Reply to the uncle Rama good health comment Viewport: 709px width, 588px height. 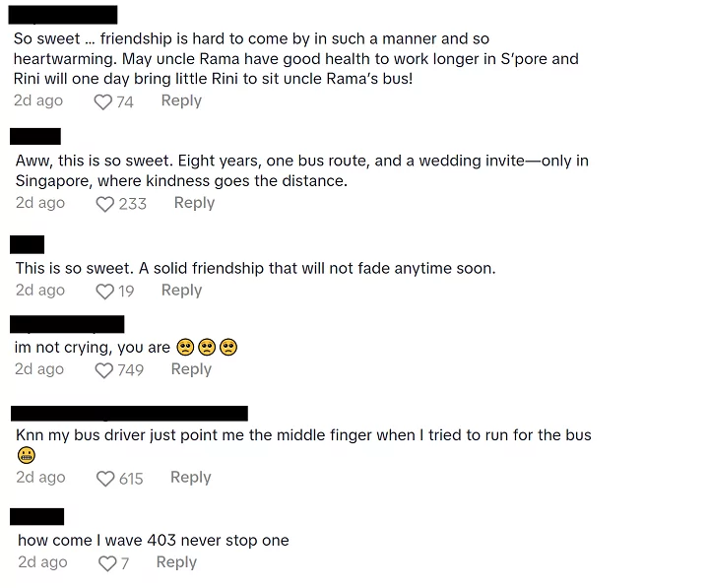coord(181,100)
